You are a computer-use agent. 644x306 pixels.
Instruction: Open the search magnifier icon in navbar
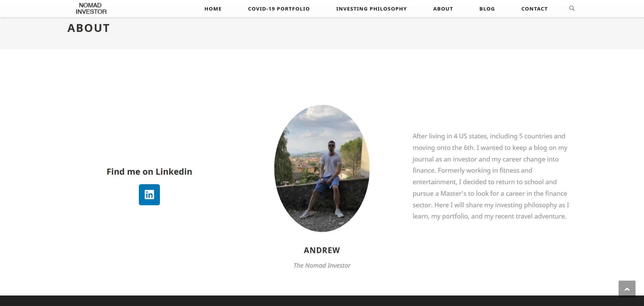tap(572, 8)
